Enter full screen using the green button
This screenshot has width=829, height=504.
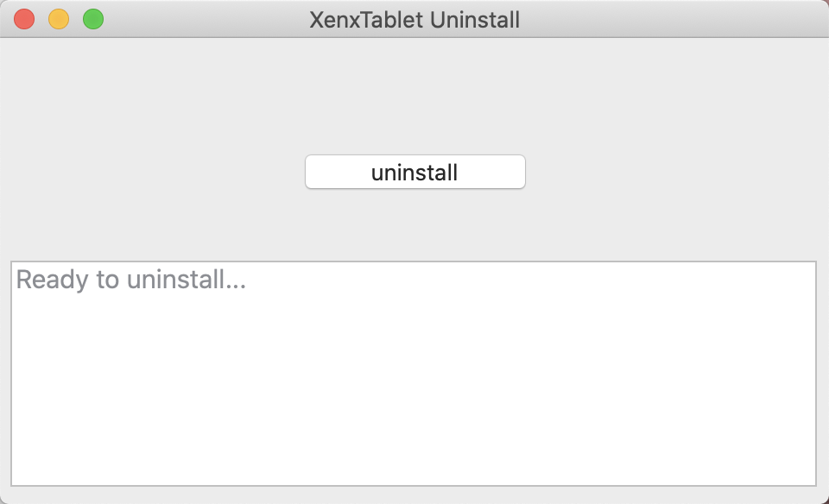click(93, 19)
